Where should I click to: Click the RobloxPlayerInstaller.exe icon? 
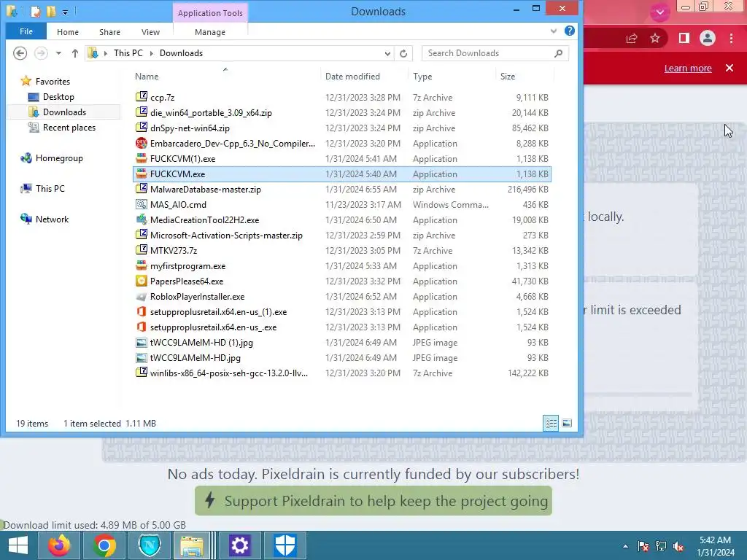coord(141,296)
